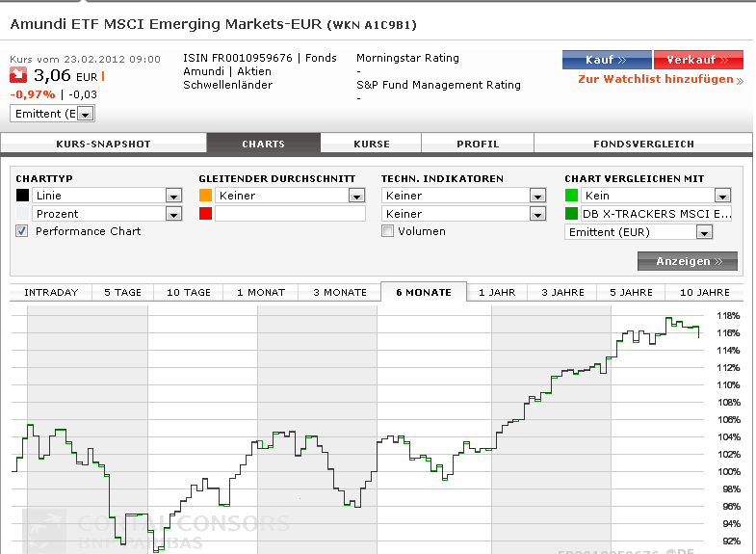Image resolution: width=756 pixels, height=554 pixels.
Task: Enable the Volumen checkbox
Action: tap(388, 231)
